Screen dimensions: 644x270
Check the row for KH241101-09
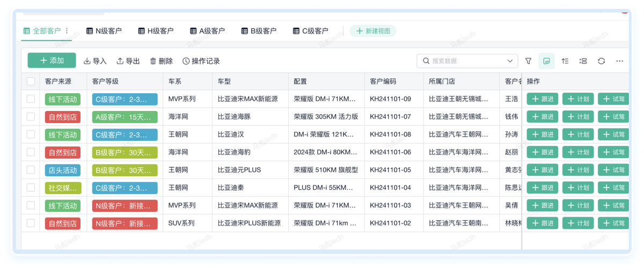pyautogui.click(x=31, y=99)
